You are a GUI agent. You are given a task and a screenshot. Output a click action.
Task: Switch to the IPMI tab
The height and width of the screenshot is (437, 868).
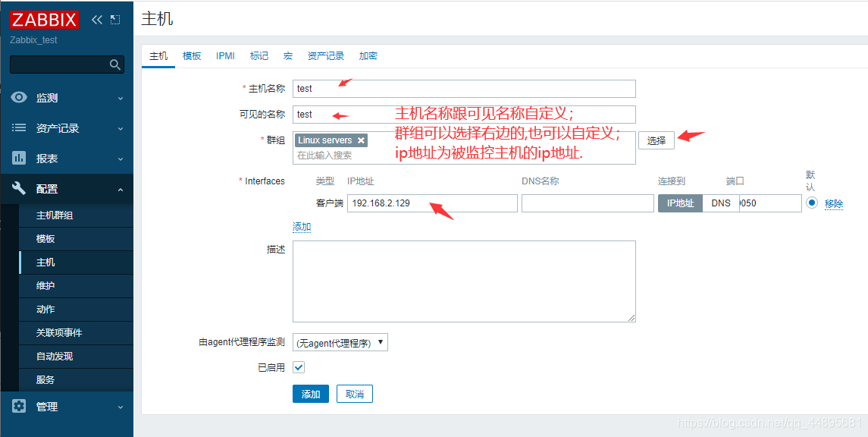[x=225, y=56]
